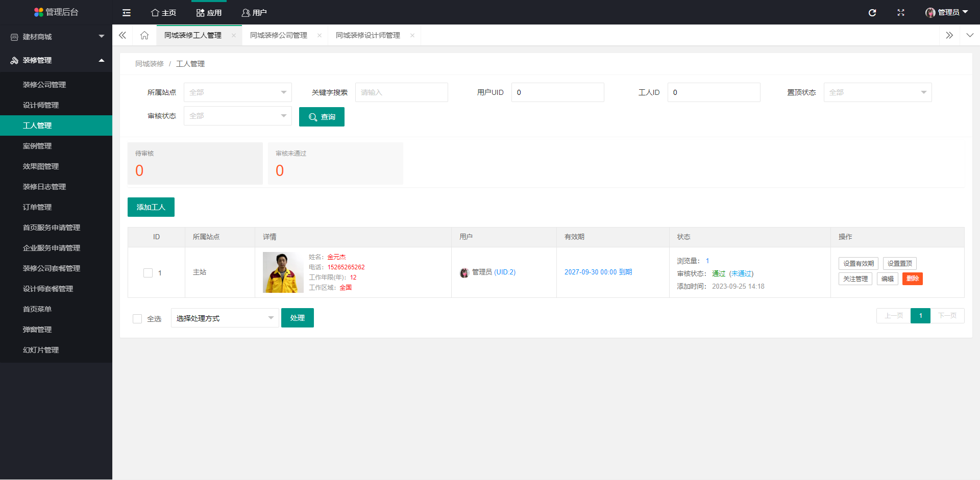
Task: Check the 全选 checkbox
Action: [137, 319]
